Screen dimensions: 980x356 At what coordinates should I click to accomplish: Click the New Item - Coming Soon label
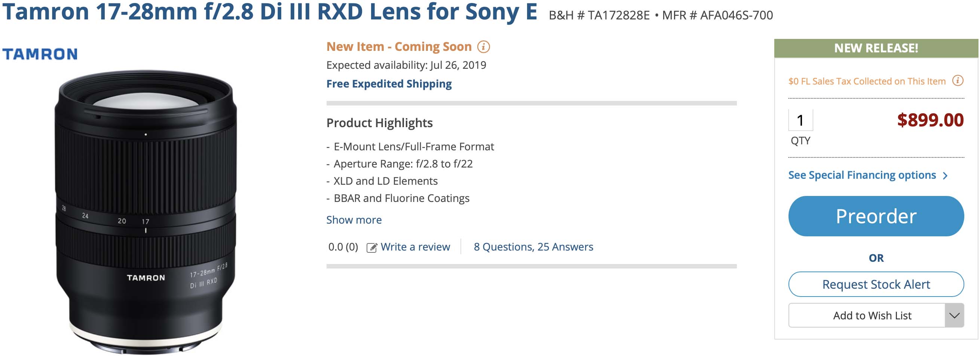(x=399, y=47)
